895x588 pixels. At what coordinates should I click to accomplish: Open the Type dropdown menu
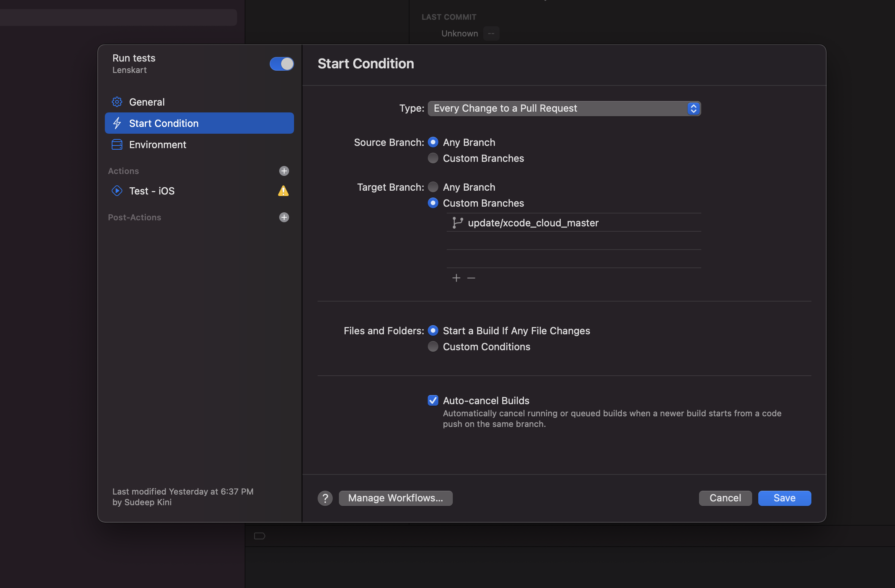point(564,109)
